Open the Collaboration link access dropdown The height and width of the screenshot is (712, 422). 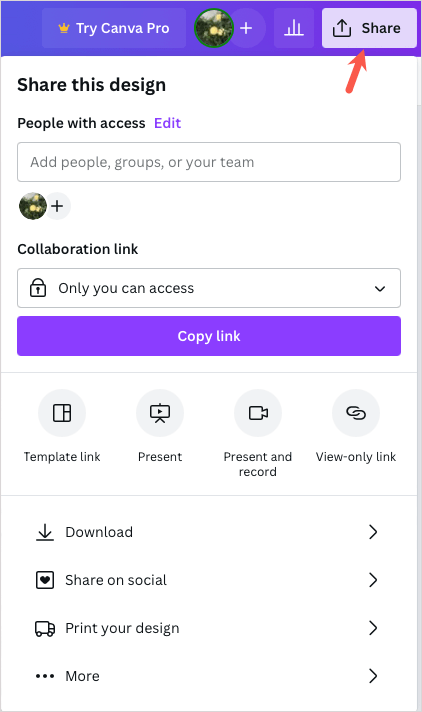coord(209,288)
